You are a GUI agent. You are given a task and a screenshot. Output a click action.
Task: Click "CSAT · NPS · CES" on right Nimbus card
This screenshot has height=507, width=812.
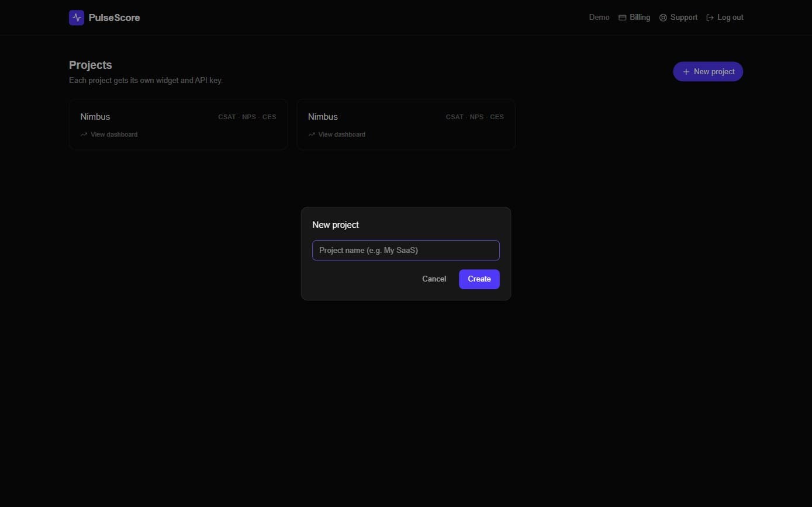tap(475, 117)
